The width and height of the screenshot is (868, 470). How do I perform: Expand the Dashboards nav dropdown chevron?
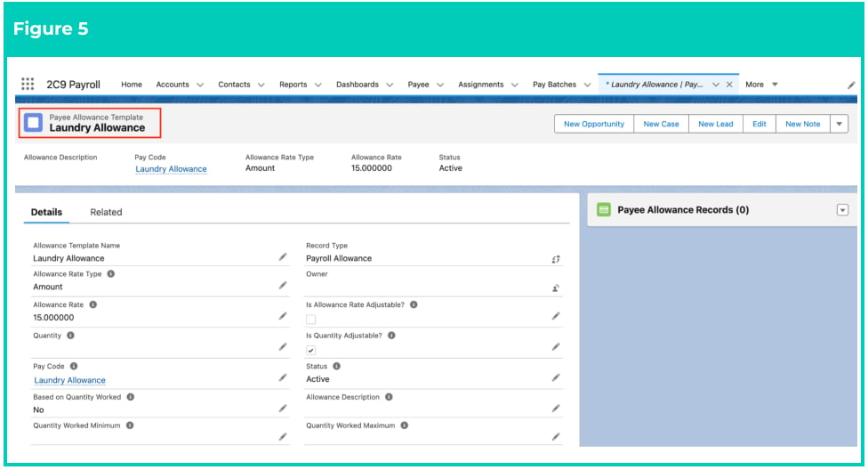(390, 85)
